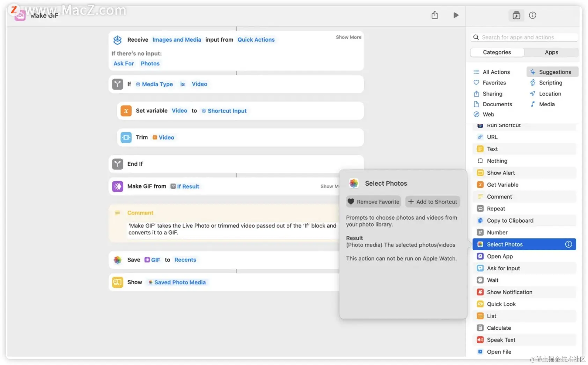Choose the Ask for Input action
Viewport: 588px width, 365px height.
(x=524, y=268)
